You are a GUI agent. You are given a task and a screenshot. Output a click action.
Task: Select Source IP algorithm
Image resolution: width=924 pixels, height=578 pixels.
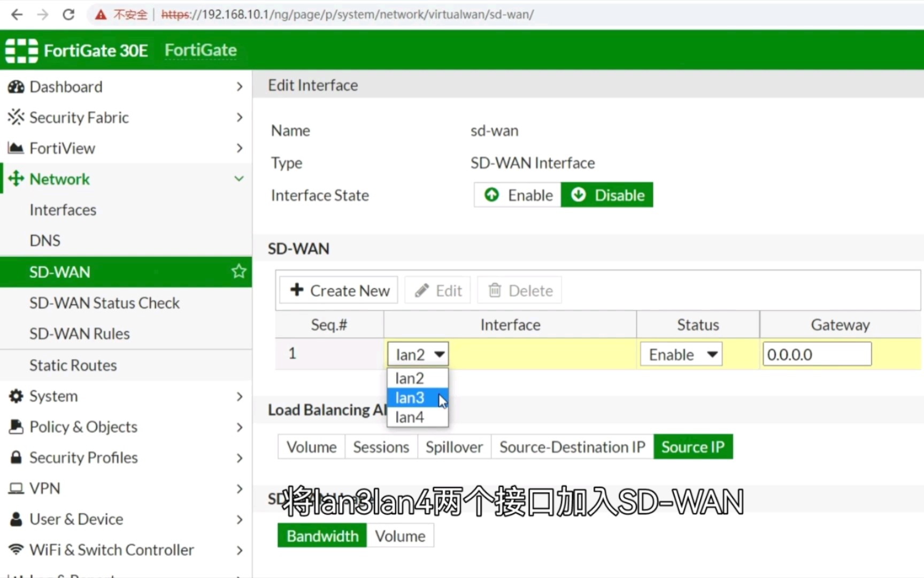pos(693,447)
